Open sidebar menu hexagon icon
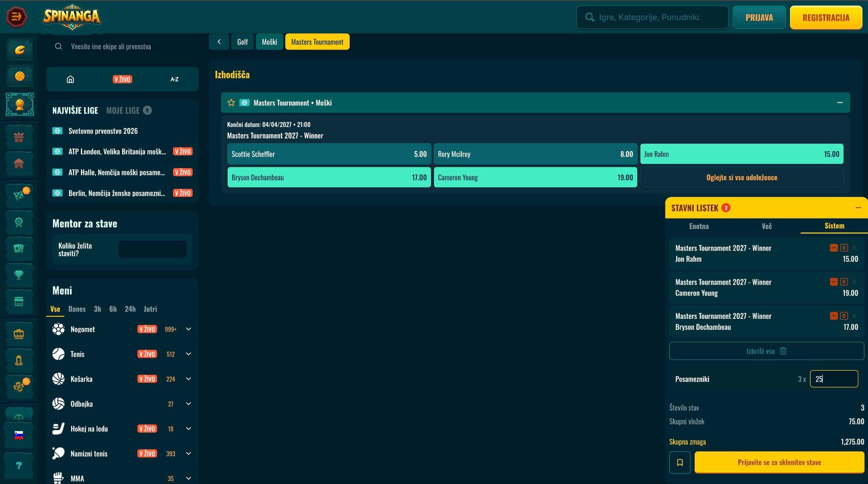Screen dimensions: 868x484 click(17, 17)
